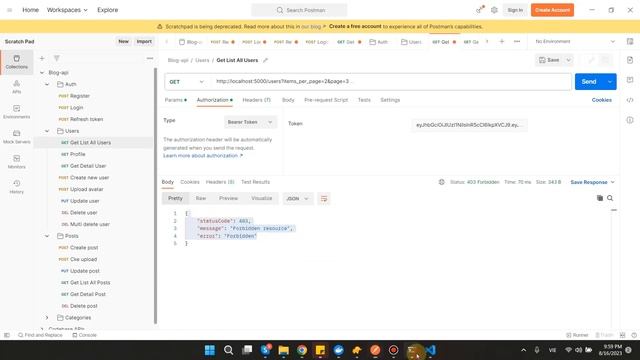The image size is (640, 360).
Task: Open the Collections sidebar panel
Action: pyautogui.click(x=17, y=62)
